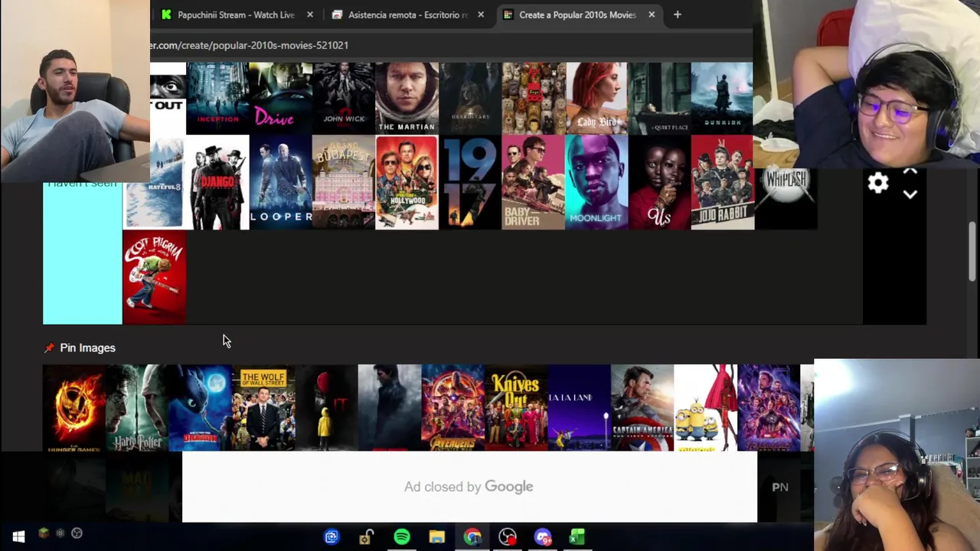Pick the IT movie poster
The height and width of the screenshot is (551, 980).
[x=326, y=408]
